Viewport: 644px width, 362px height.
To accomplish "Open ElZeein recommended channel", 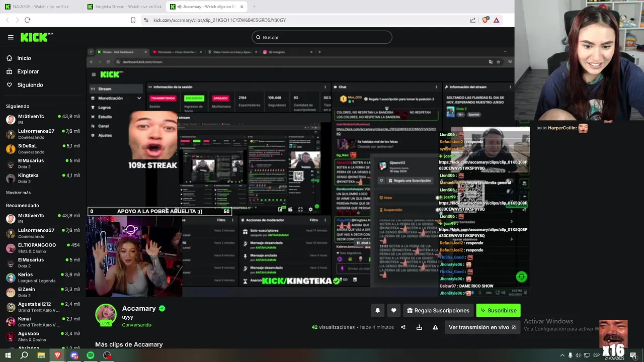I will 43,292.
